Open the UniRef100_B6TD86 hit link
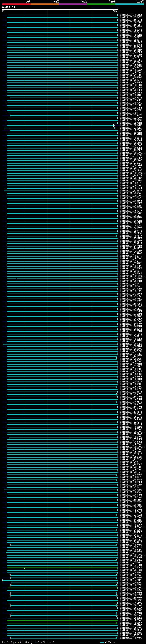The width and height of the screenshot is (146, 644). [x=131, y=20]
